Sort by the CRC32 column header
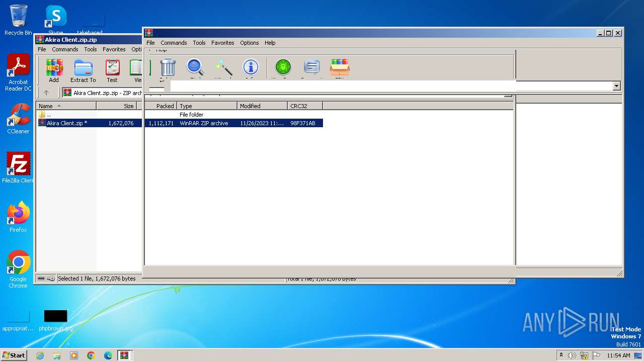The image size is (644, 362). coord(305,106)
